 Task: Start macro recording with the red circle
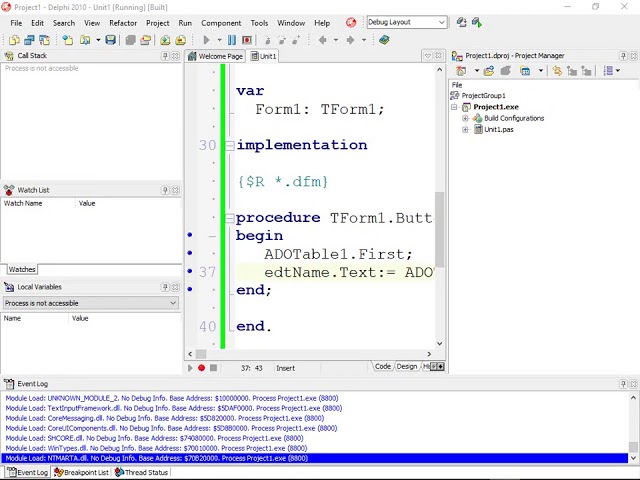click(201, 368)
